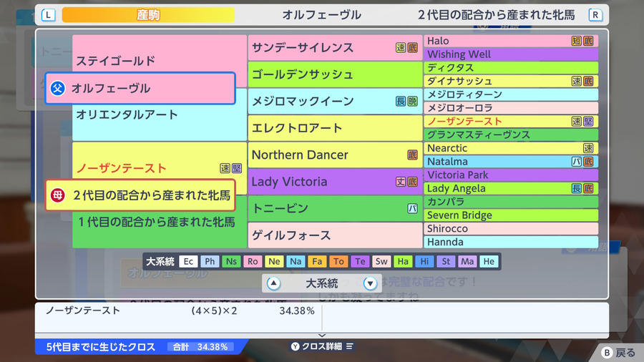This screenshot has width=644, height=362.
Task: Select the ノーザンテースト (4×5)×2 cross row
Action: click(x=180, y=310)
